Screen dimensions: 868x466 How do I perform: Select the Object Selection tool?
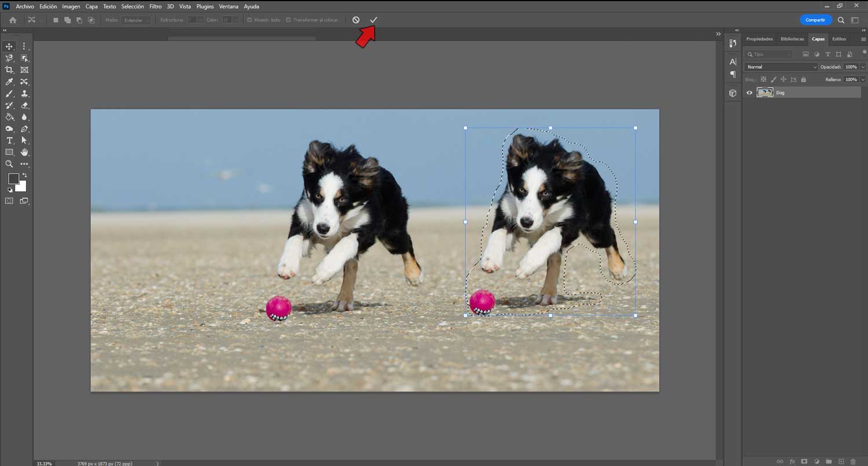(24, 58)
